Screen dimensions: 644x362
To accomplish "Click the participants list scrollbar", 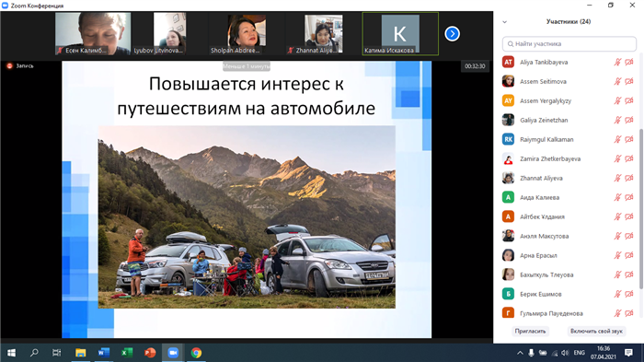I will point(641,209).
